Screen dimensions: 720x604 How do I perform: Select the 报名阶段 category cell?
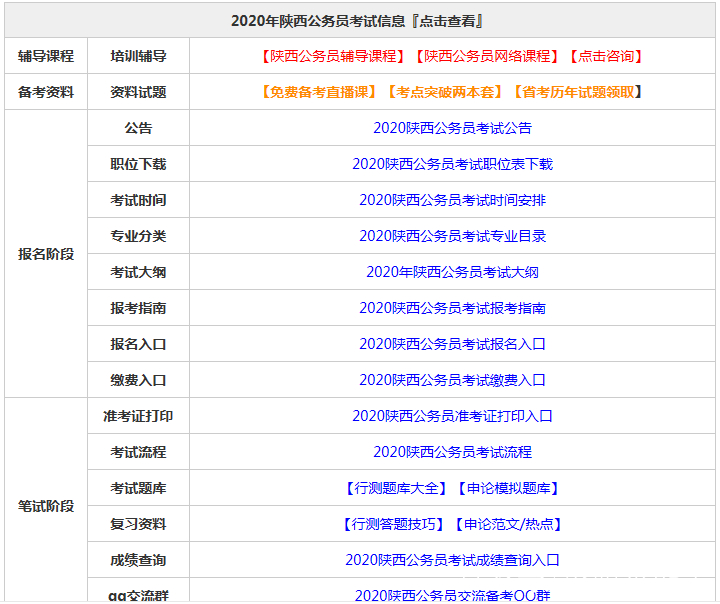point(46,254)
